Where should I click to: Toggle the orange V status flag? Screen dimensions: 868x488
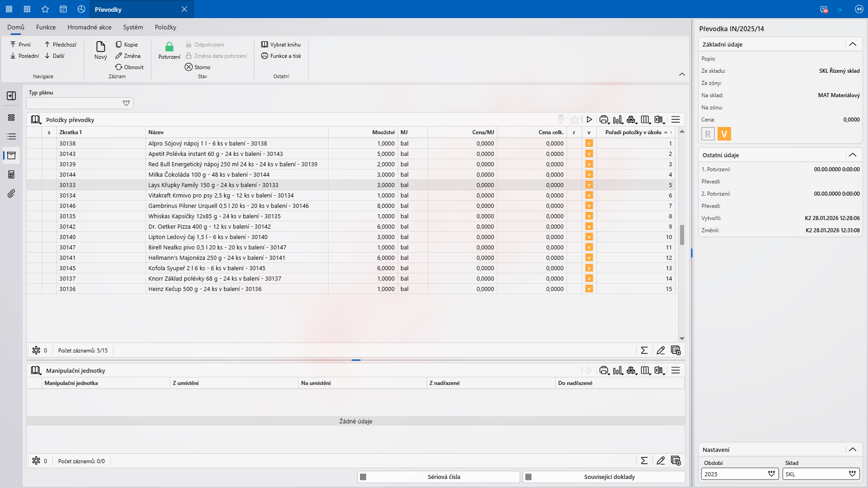click(724, 134)
